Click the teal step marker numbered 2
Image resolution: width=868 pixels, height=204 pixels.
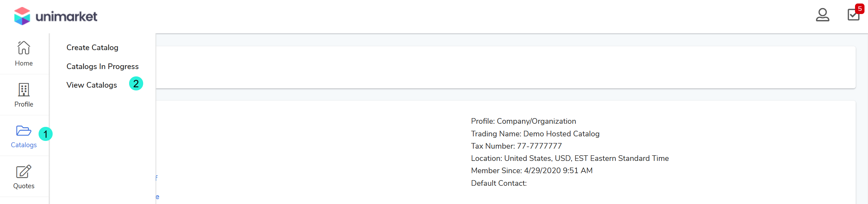pos(136,84)
